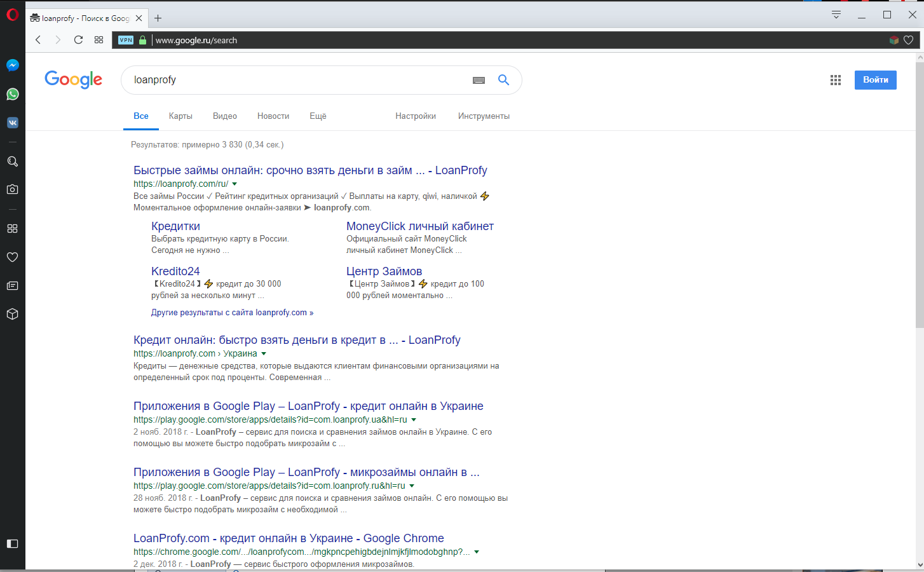The width and height of the screenshot is (924, 572).
Task: Go back to the previous page
Action: (38, 40)
